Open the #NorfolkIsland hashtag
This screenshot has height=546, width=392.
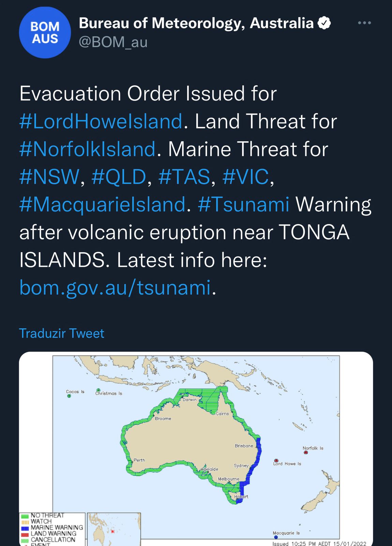coord(88,149)
